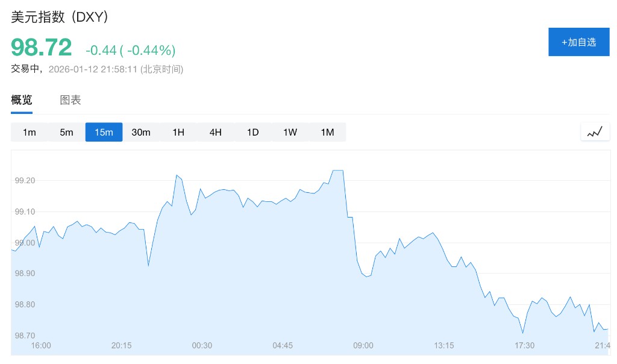Pick the 1W weekly interval
Screen dimensions: 617x364
tap(290, 133)
